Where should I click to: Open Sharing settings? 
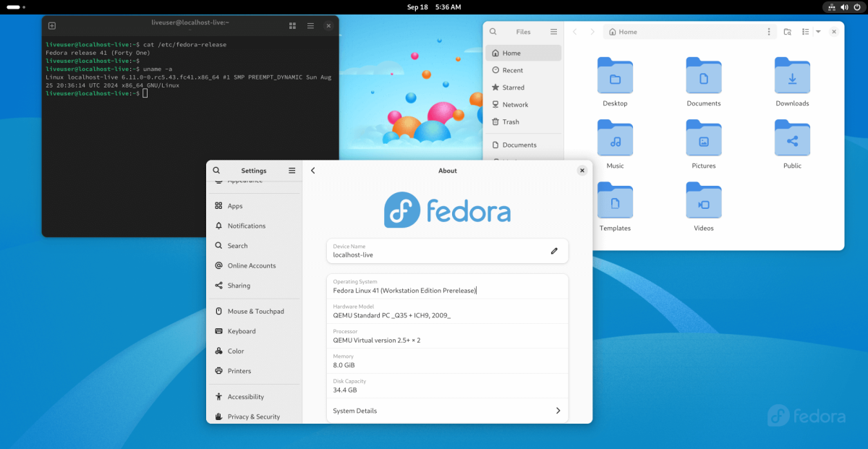[254, 286]
